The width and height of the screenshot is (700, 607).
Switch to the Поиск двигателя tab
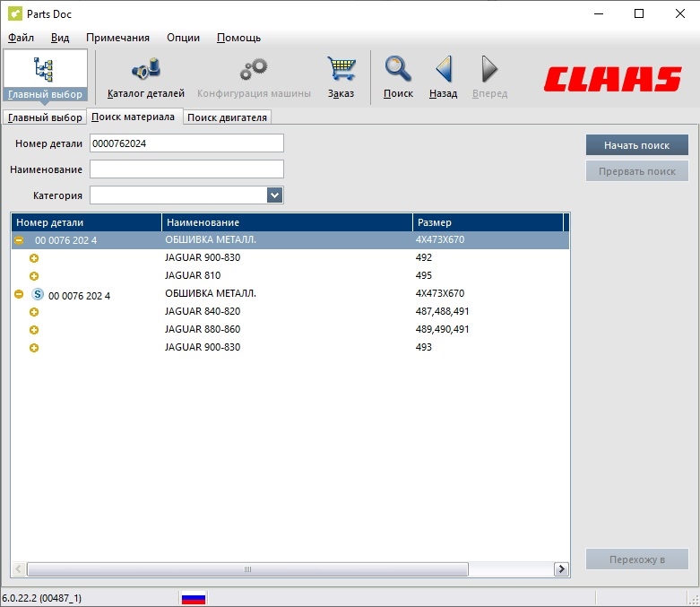coord(227,117)
